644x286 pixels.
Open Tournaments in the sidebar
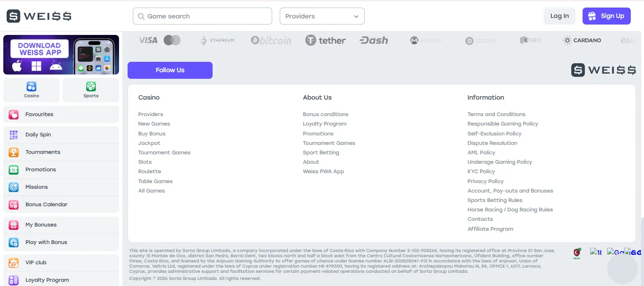[61, 152]
